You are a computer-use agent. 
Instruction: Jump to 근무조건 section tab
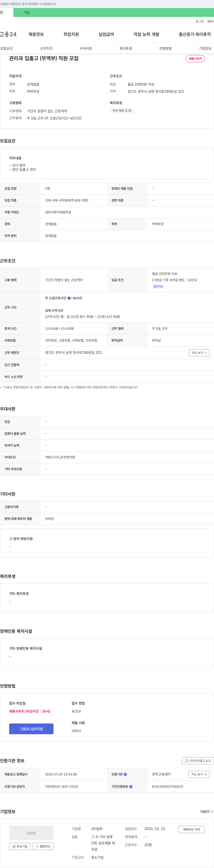46,49
